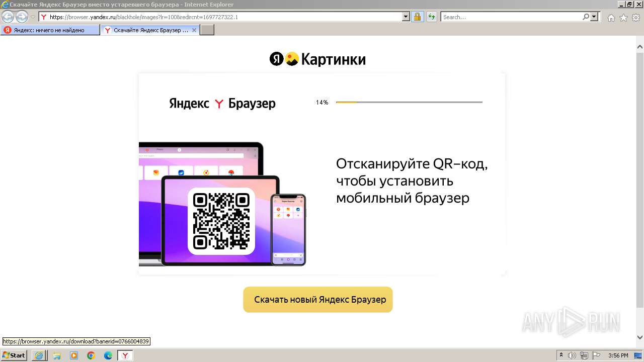Screen dimensions: 644x362
Task: Launch Google Chrome from taskbar
Action: click(x=91, y=355)
